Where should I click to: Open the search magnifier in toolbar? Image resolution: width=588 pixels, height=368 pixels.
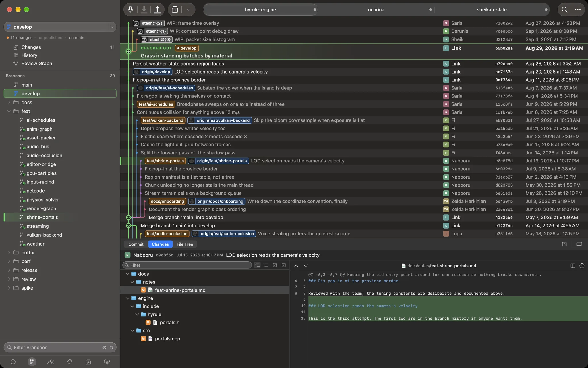[x=564, y=9]
